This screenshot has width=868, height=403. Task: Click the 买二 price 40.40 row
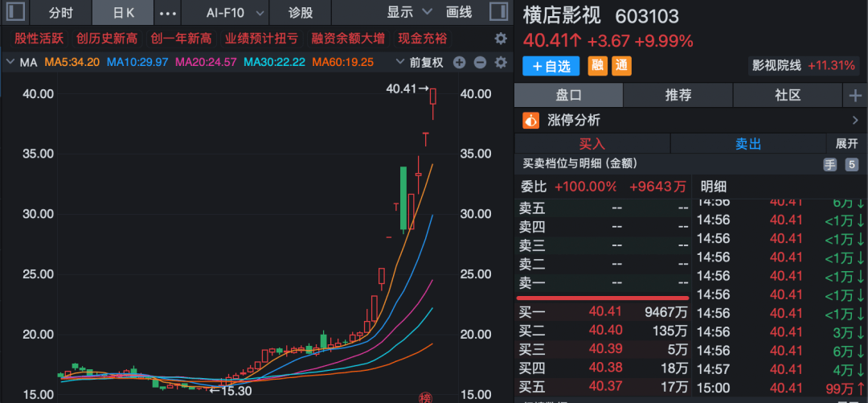[x=604, y=331]
